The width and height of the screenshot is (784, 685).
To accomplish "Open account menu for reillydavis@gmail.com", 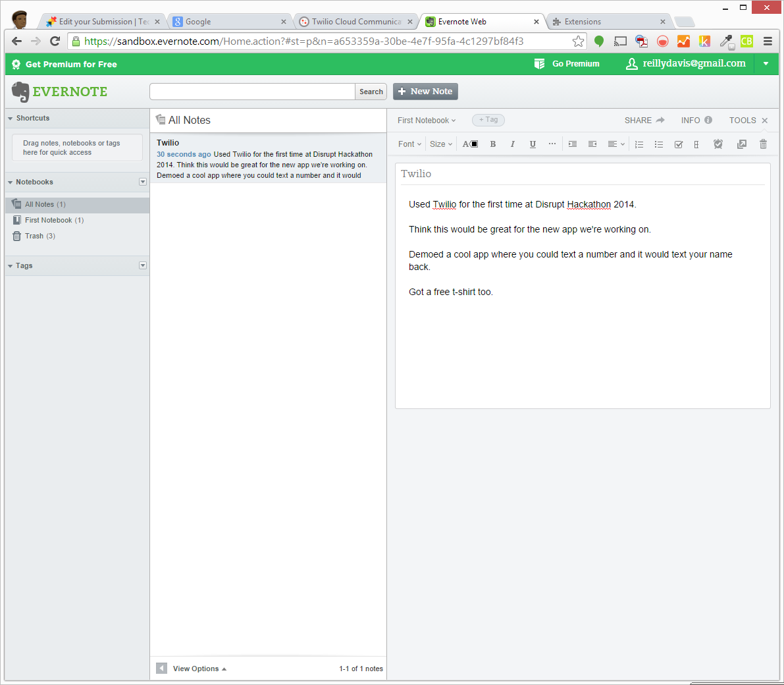I will (x=686, y=63).
